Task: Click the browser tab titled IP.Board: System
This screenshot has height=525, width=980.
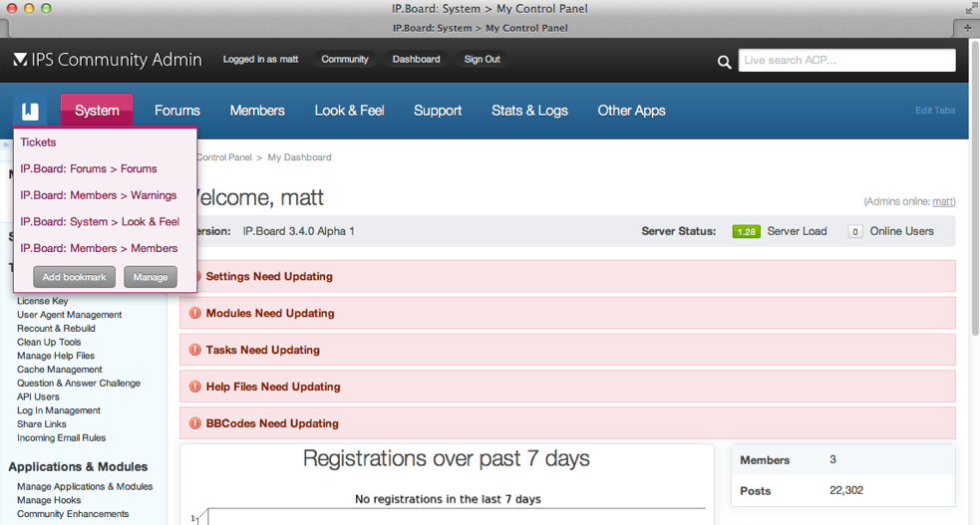Action: [x=481, y=28]
